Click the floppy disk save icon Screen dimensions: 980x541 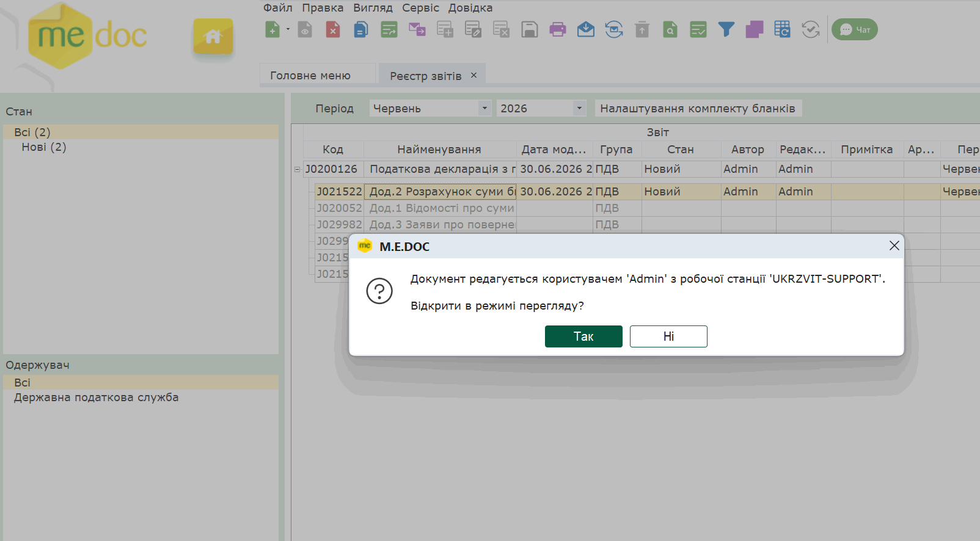tap(530, 29)
